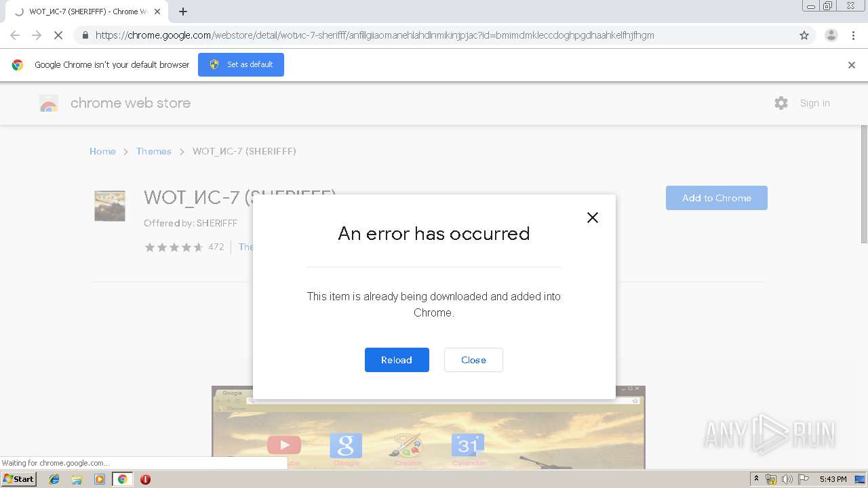
Task: Click the Reload button in error dialog
Action: [x=397, y=360]
